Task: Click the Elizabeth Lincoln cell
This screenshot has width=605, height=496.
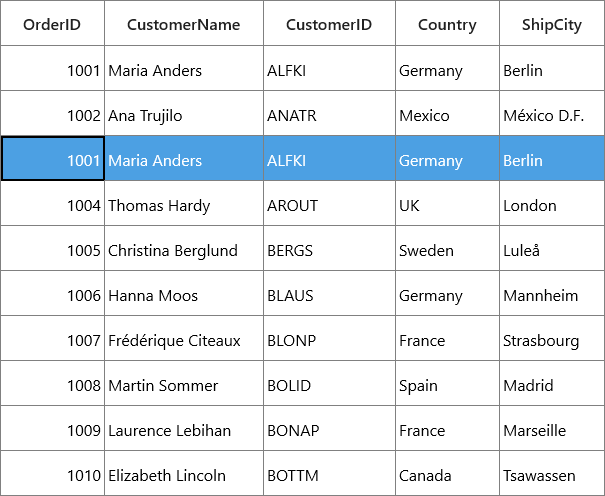Action: click(184, 473)
